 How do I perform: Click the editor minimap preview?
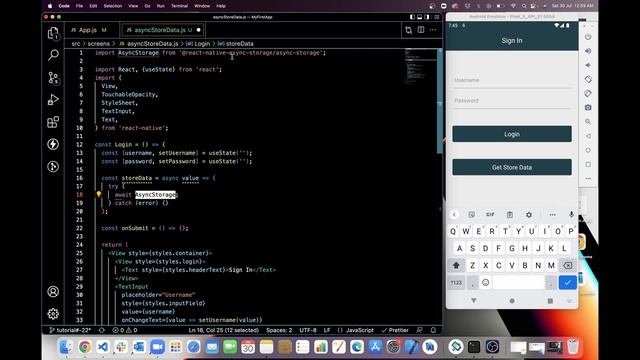(x=420, y=67)
